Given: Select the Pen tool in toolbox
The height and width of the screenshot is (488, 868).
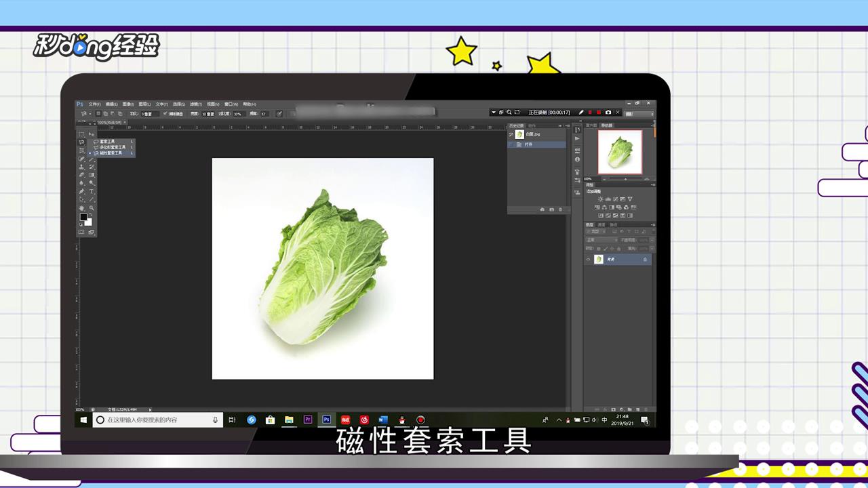Looking at the screenshot, I should 81,191.
